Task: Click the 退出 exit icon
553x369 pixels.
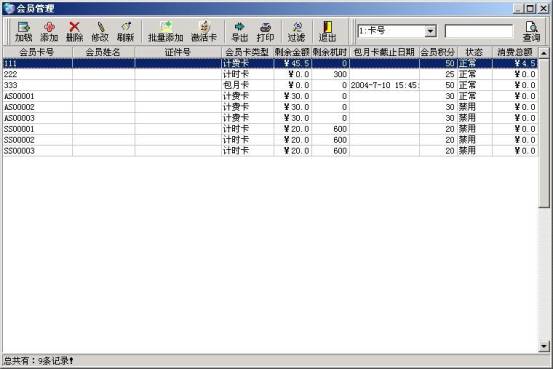Action: [x=328, y=31]
